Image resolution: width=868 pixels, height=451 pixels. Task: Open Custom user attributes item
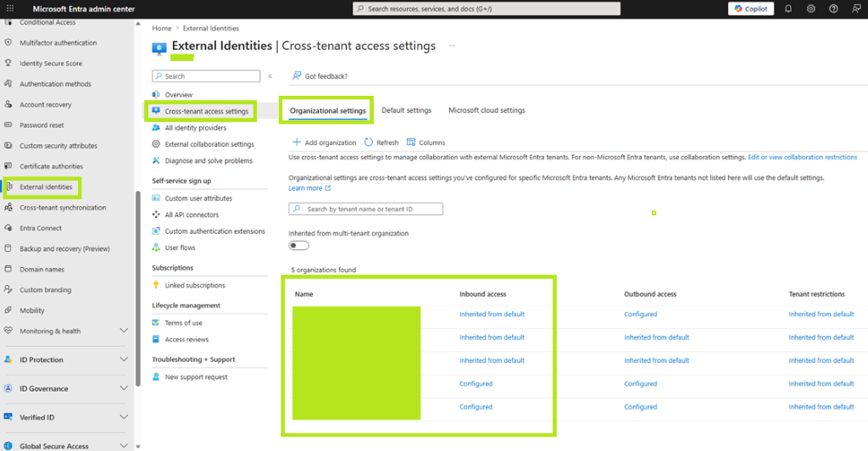tap(198, 198)
